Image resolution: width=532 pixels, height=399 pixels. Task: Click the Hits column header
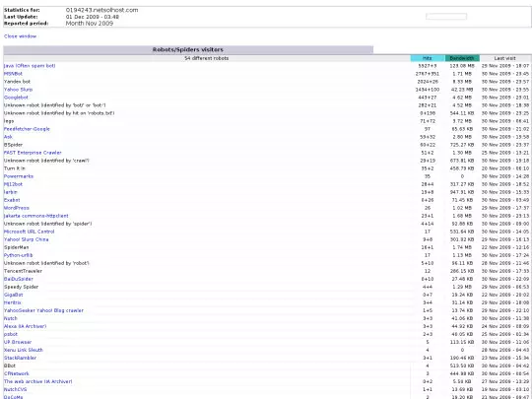click(428, 58)
